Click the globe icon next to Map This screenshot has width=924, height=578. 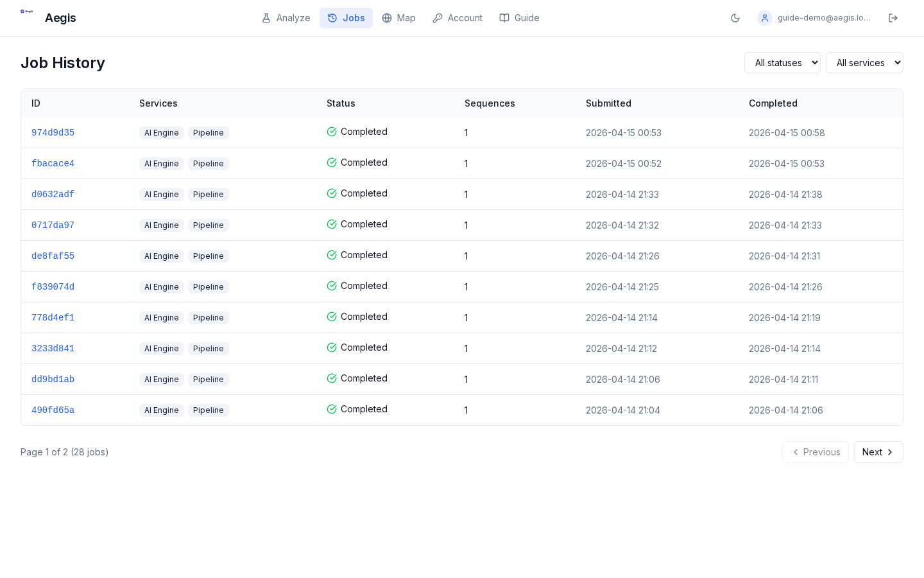(x=386, y=18)
